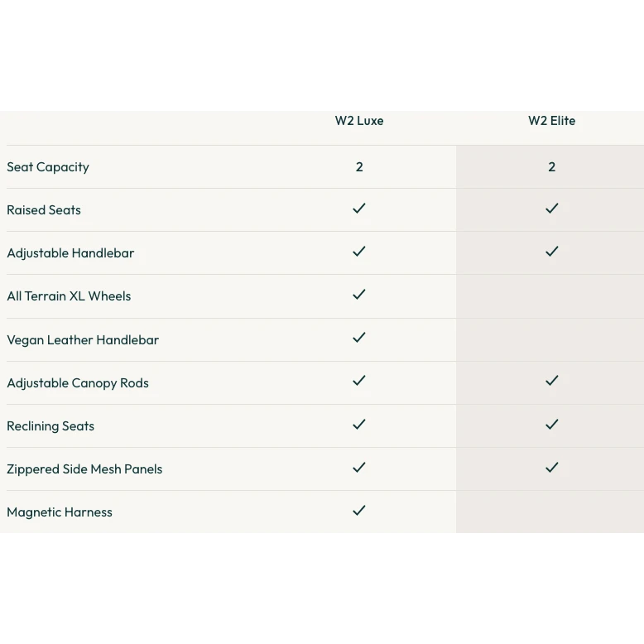Screen dimensions: 644x644
Task: Click All Terrain XL Wheels checkmark for Luxe
Action: click(x=359, y=295)
